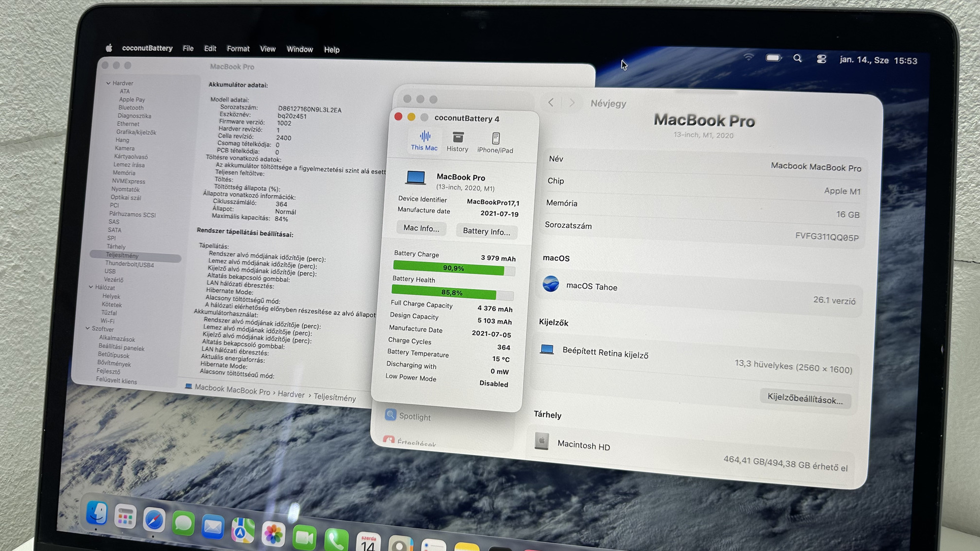Open FaceTime from the Dock
This screenshot has height=551, width=980.
click(x=304, y=537)
